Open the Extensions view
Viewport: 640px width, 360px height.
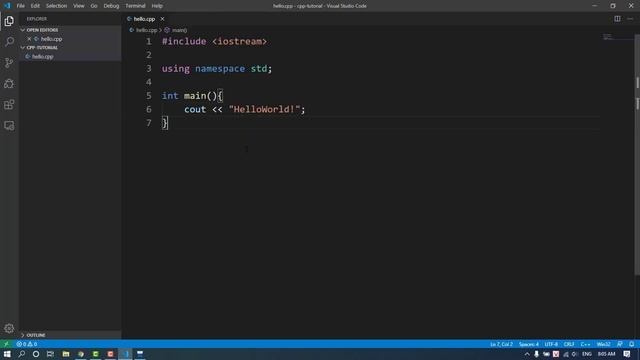[9, 104]
